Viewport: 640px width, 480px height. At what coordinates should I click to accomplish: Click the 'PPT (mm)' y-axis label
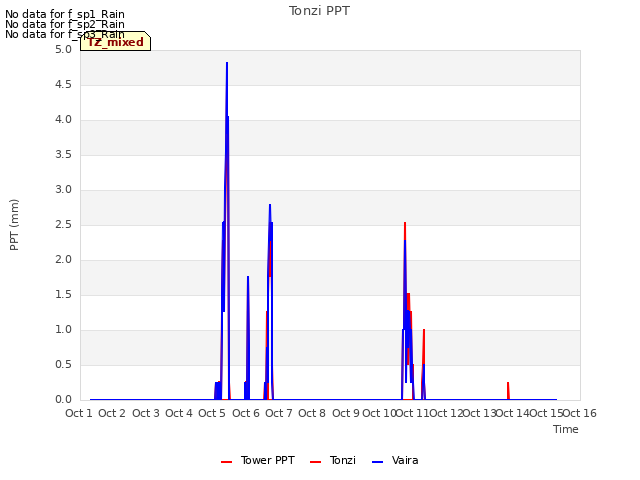(14, 225)
